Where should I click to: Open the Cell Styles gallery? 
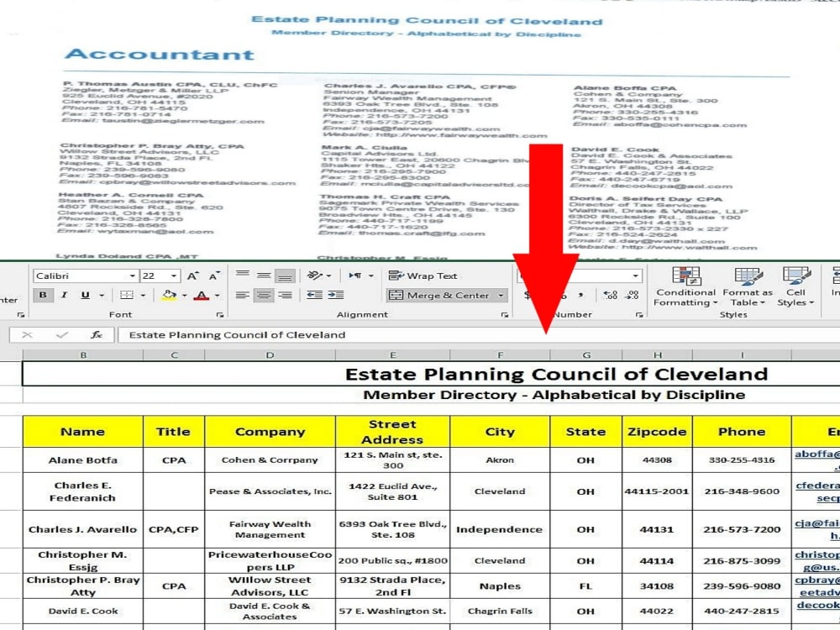click(795, 287)
